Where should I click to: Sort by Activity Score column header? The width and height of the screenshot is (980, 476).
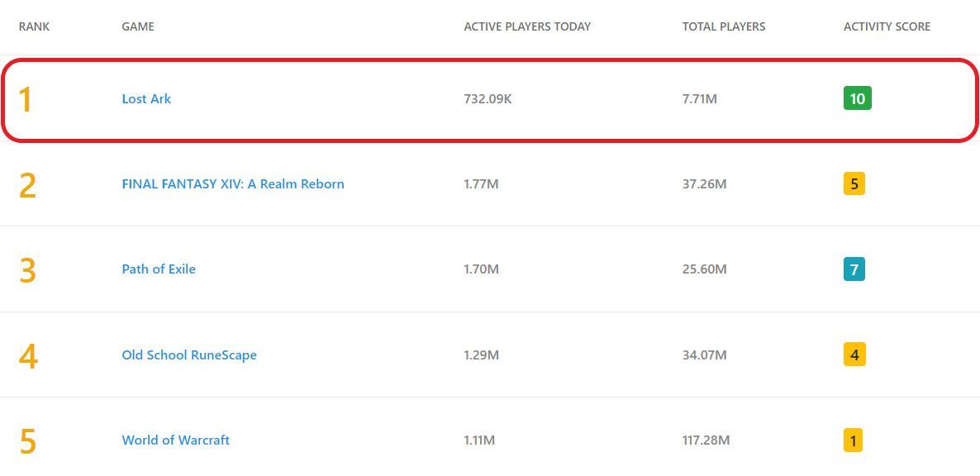tap(887, 26)
